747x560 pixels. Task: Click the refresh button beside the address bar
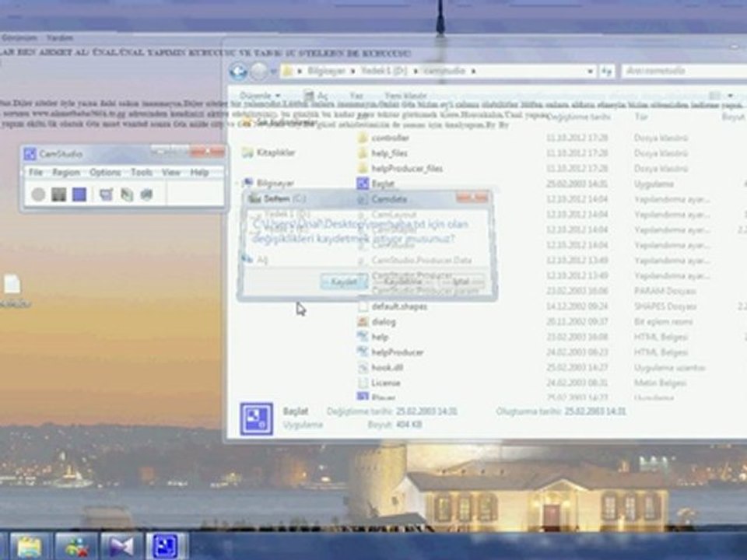click(x=606, y=72)
